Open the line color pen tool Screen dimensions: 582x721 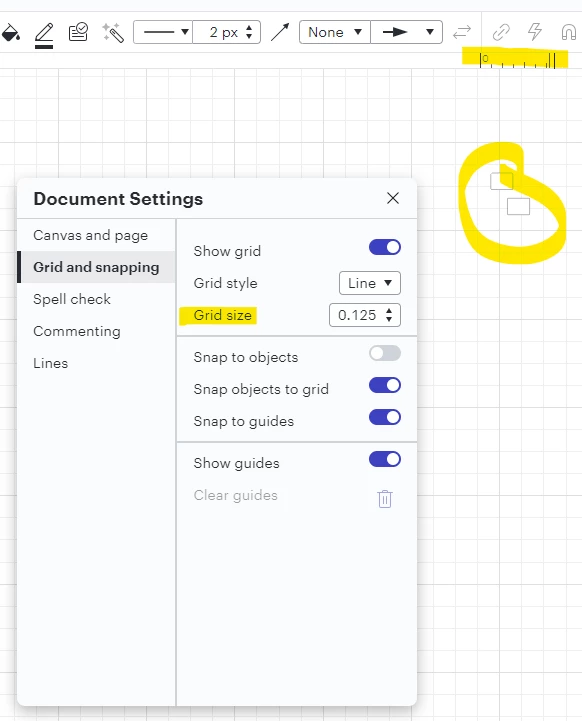tap(44, 34)
